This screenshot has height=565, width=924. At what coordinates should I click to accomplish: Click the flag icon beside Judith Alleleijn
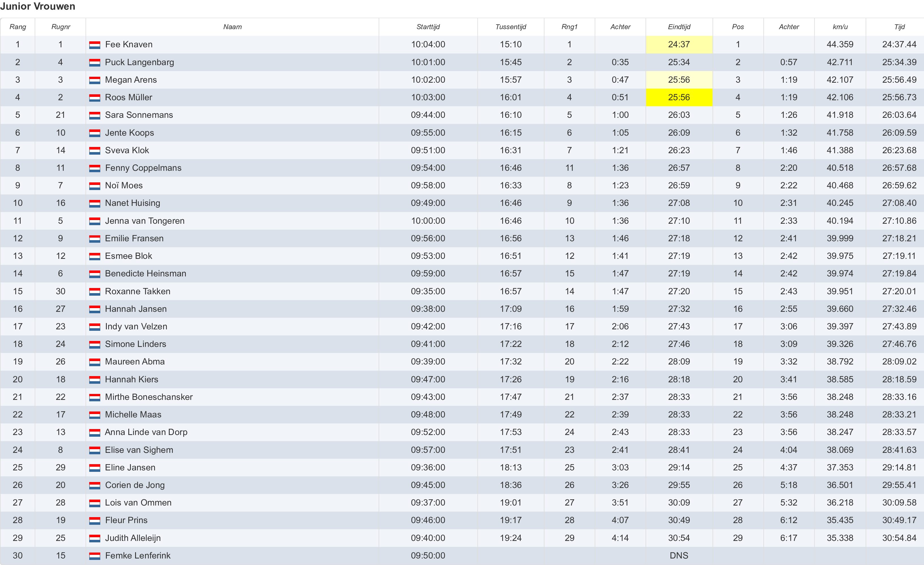[x=95, y=538]
